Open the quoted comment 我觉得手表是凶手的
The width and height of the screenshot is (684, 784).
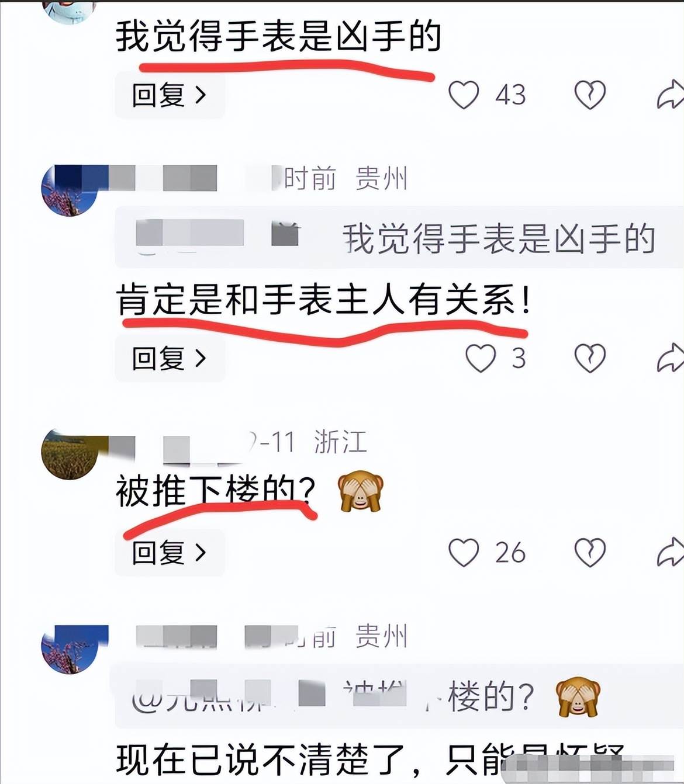point(399,238)
